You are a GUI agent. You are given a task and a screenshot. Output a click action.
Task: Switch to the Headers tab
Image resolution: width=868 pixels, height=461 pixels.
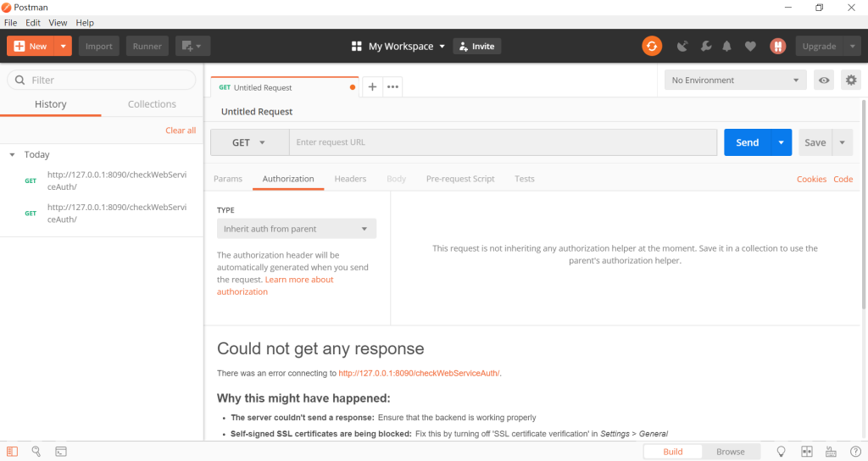[350, 179]
